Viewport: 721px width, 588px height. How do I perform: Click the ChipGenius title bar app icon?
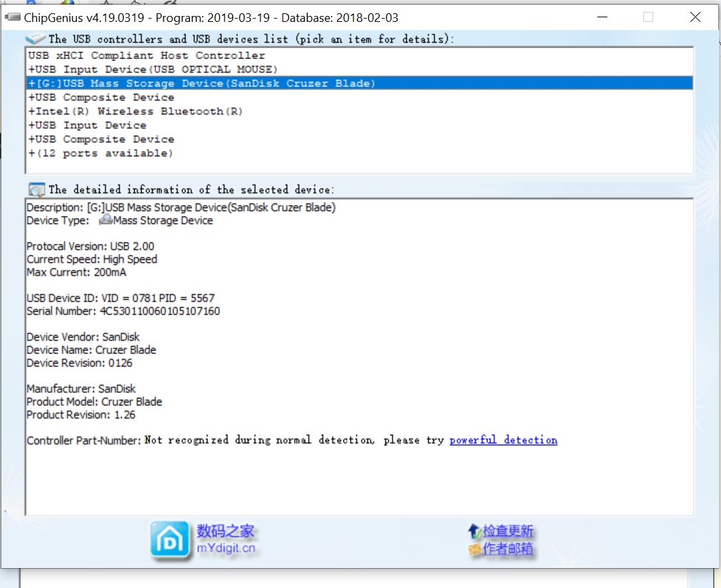tap(13, 17)
